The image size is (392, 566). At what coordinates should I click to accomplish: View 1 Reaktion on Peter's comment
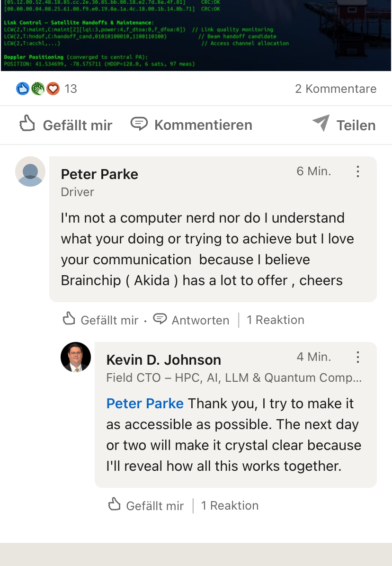(x=275, y=320)
